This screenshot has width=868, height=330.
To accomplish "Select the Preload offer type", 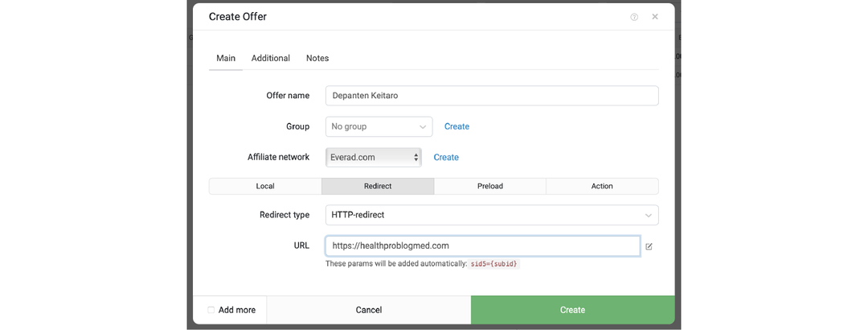I will 489,186.
